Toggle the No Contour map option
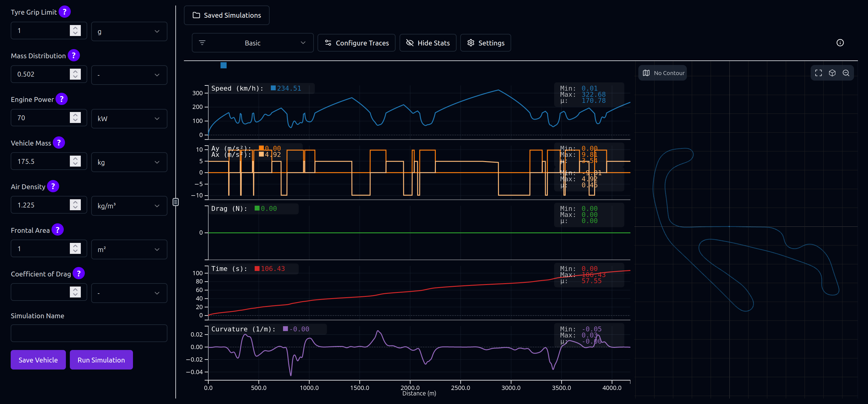 point(663,73)
